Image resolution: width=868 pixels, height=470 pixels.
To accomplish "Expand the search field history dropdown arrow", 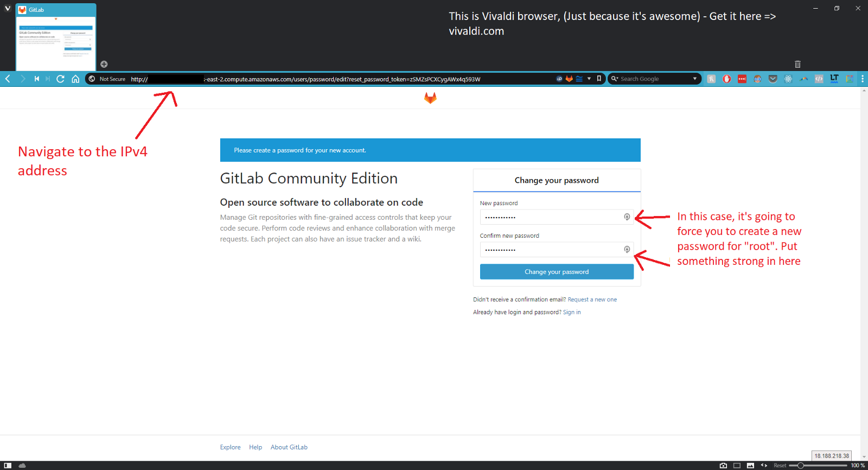I will [x=695, y=79].
